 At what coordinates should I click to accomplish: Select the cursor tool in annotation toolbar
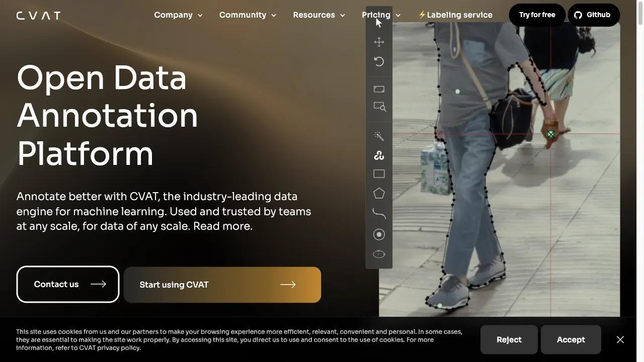[x=379, y=23]
